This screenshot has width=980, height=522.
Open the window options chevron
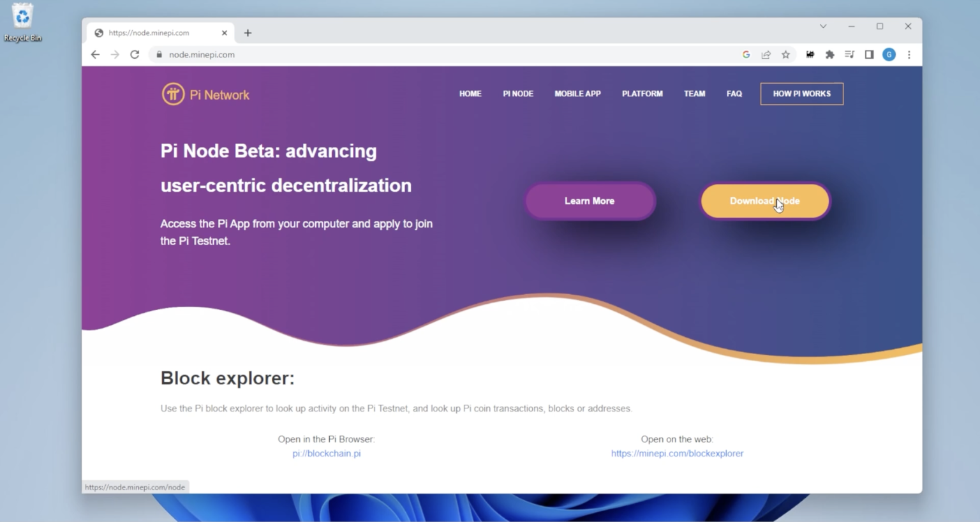pyautogui.click(x=823, y=26)
